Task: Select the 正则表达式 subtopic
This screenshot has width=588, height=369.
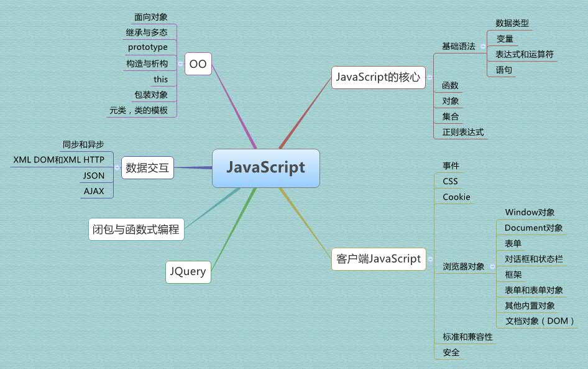Action: 463,132
